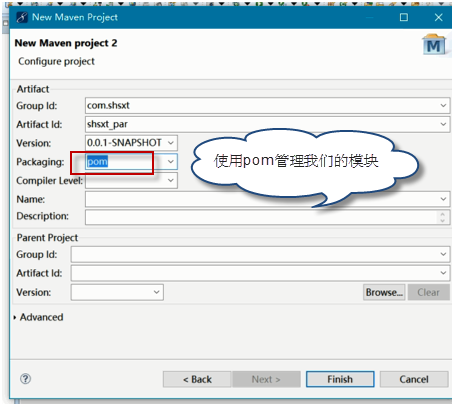Close the New Maven Project dialog
The height and width of the screenshot is (406, 454).
pos(439,17)
